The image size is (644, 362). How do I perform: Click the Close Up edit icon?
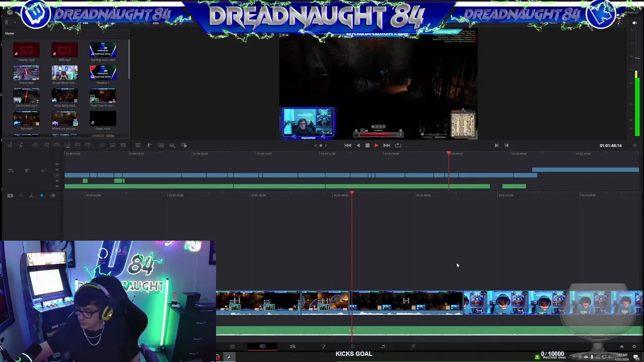pyautogui.click(x=67, y=145)
